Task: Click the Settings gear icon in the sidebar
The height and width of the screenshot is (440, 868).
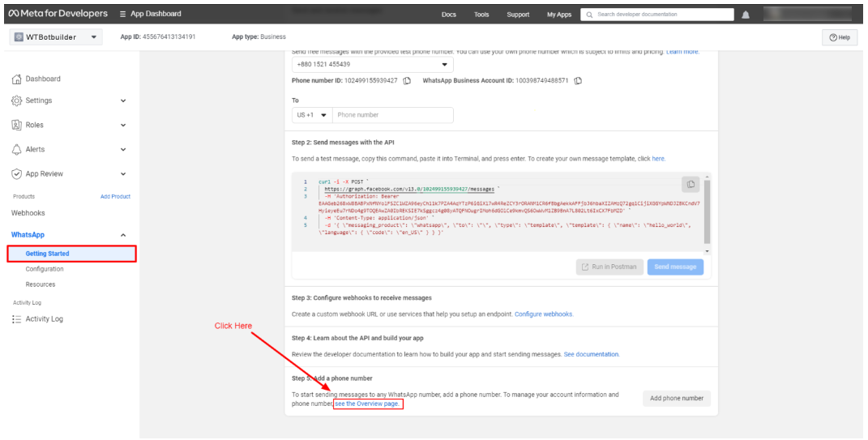Action: tap(16, 100)
